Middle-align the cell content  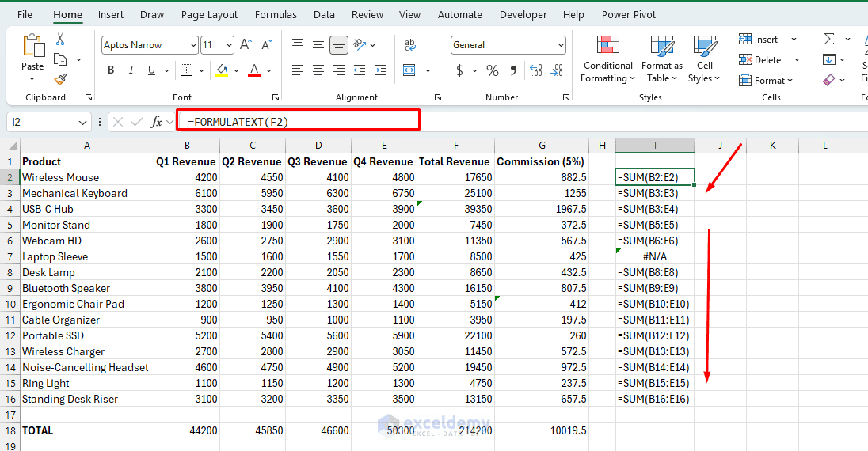(x=318, y=44)
